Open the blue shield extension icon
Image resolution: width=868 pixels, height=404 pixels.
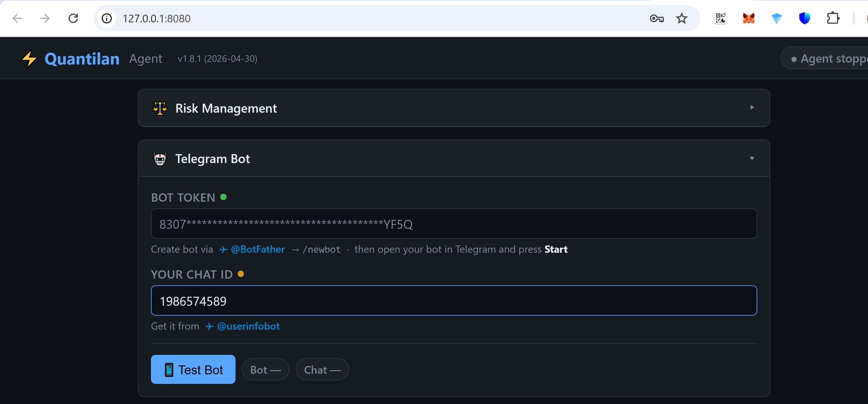pyautogui.click(x=804, y=18)
